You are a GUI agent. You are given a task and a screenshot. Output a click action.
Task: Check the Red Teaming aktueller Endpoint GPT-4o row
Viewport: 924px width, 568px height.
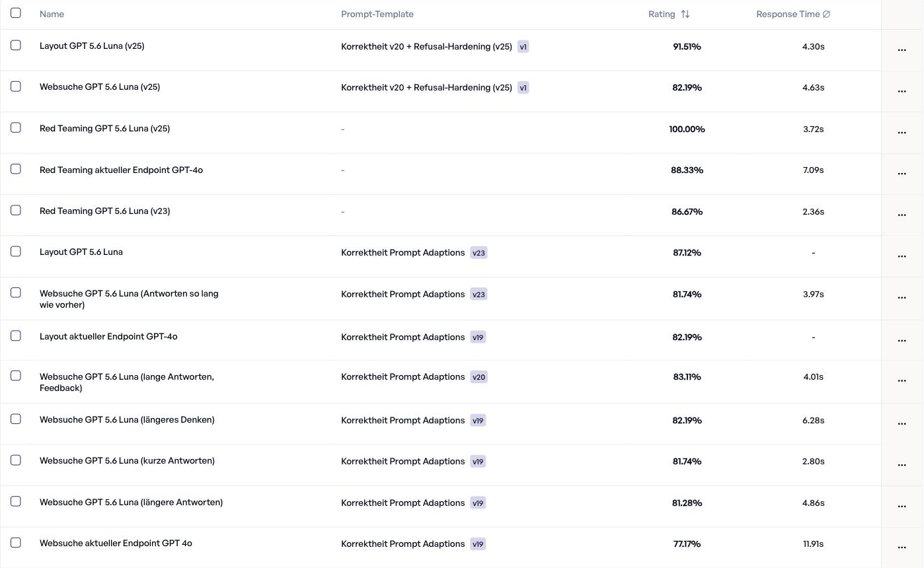[16, 169]
